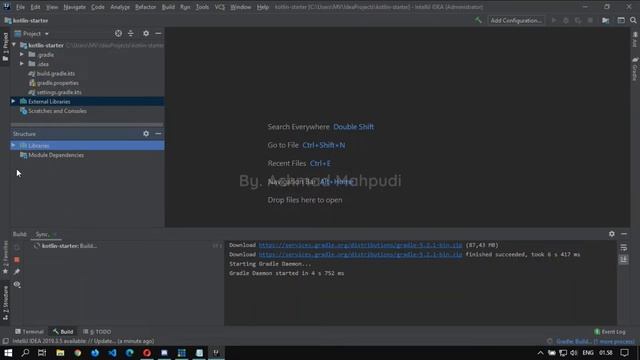The image size is (640, 360).
Task: Collapse all in the Project panel
Action: click(x=131, y=33)
